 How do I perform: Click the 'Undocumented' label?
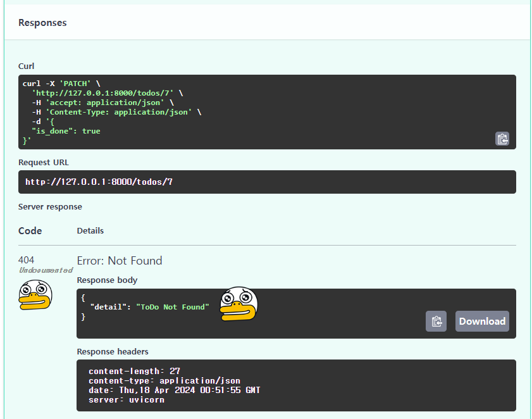coord(46,270)
